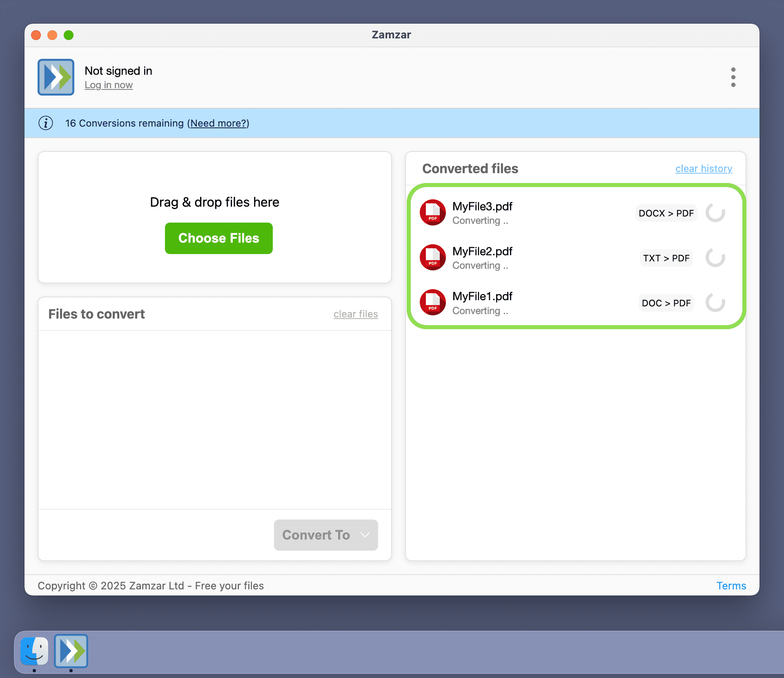Open the Log in now link
The image size is (784, 678).
pyautogui.click(x=109, y=85)
